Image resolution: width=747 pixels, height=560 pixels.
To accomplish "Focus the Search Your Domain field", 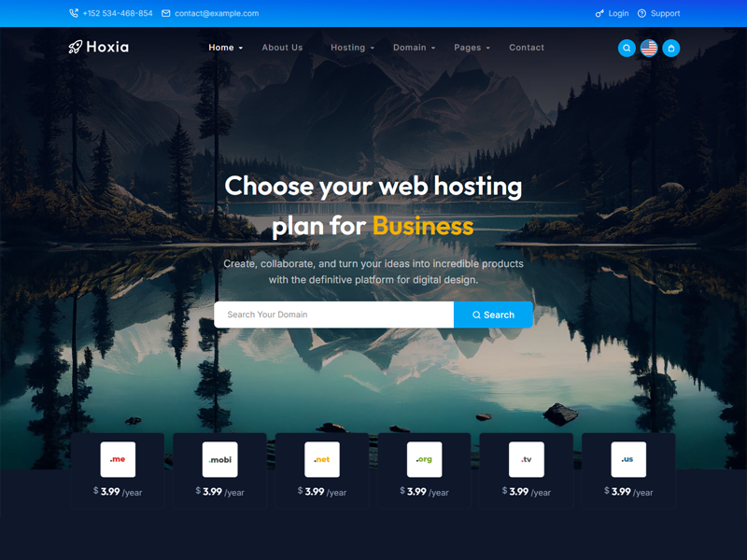I will click(x=333, y=315).
